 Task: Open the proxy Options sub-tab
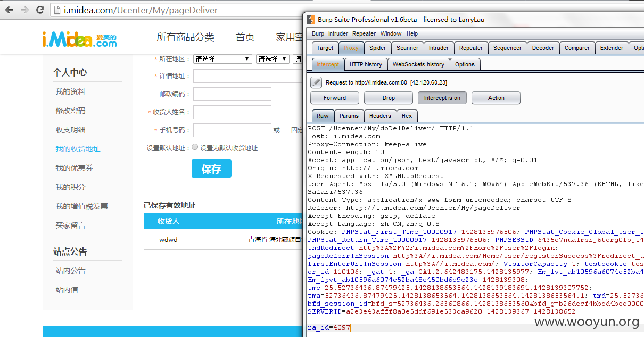(465, 64)
